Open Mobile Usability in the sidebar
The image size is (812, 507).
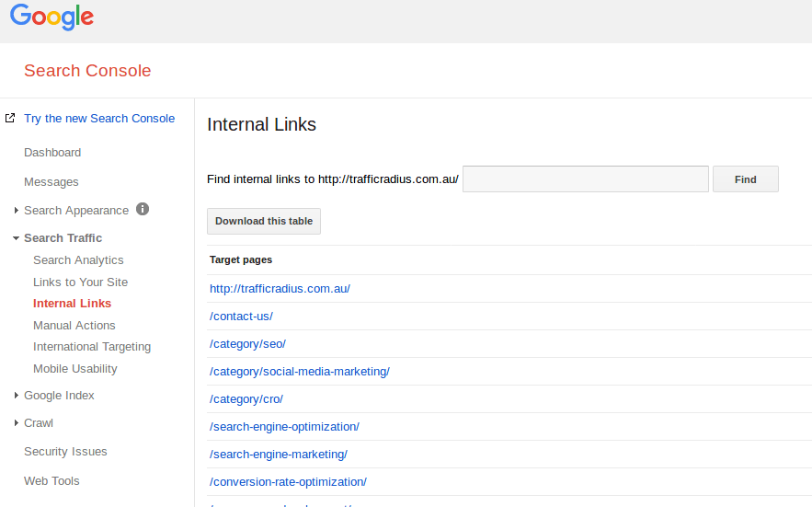pyautogui.click(x=75, y=369)
